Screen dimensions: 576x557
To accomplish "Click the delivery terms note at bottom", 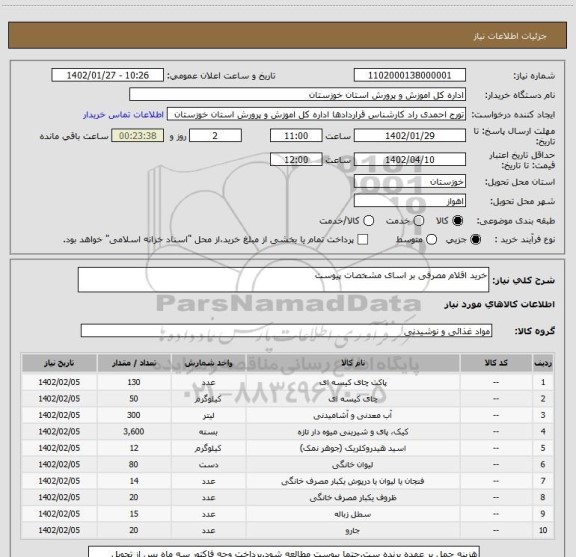I will (x=284, y=552).
